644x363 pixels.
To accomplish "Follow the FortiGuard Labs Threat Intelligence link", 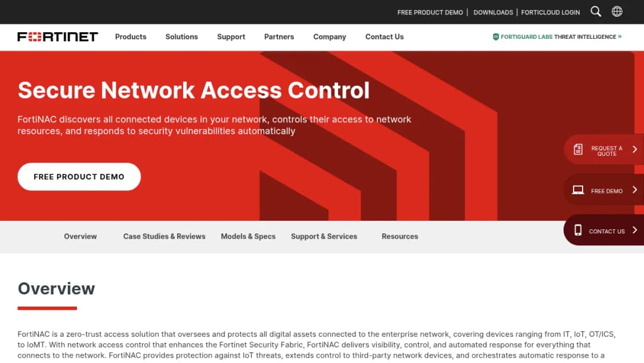I will click(558, 36).
